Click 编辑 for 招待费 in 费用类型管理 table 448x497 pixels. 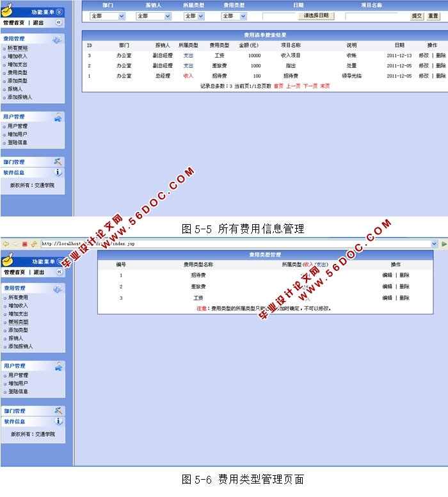coord(387,275)
